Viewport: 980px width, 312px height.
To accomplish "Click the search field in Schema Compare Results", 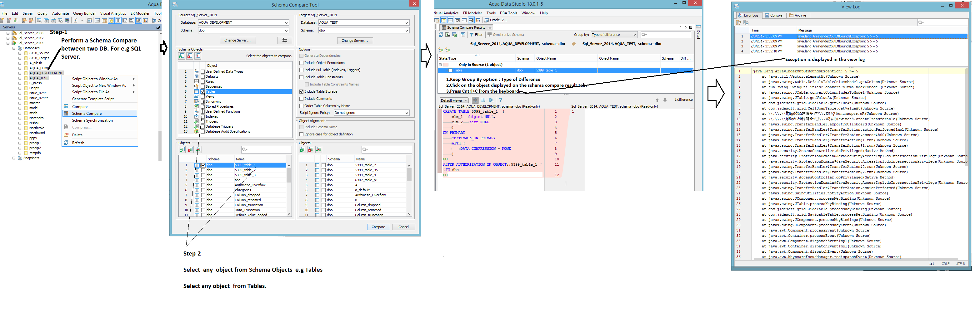I will [666, 35].
